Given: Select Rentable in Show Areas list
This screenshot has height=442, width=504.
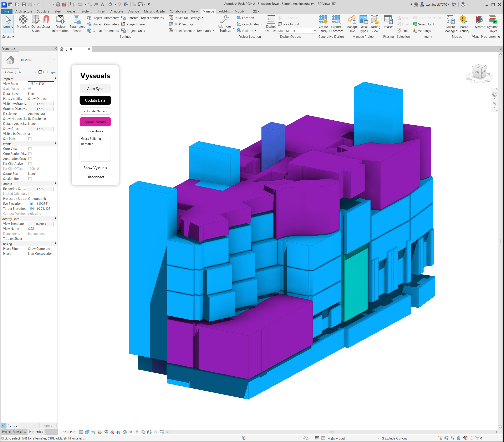Looking at the screenshot, I should (87, 144).
